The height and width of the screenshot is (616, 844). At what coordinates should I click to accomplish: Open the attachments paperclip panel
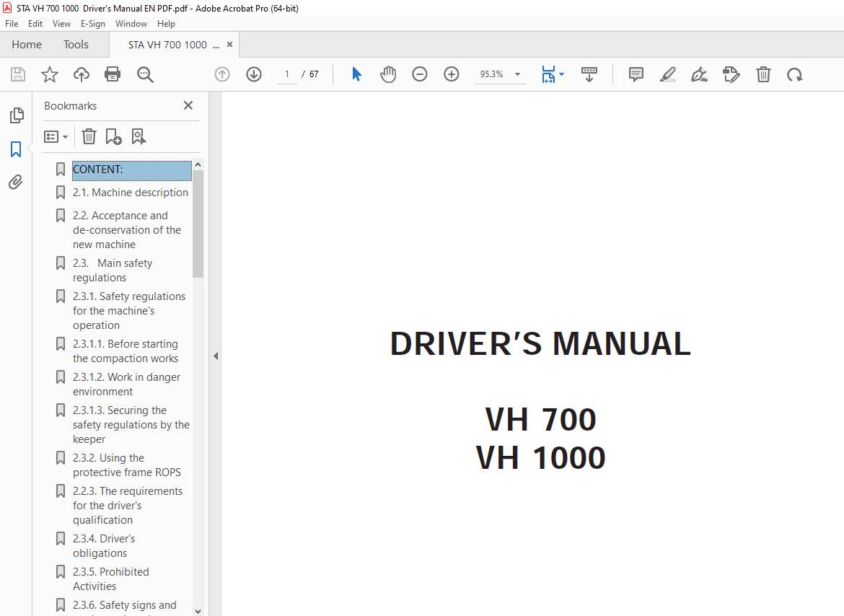pos(16,182)
